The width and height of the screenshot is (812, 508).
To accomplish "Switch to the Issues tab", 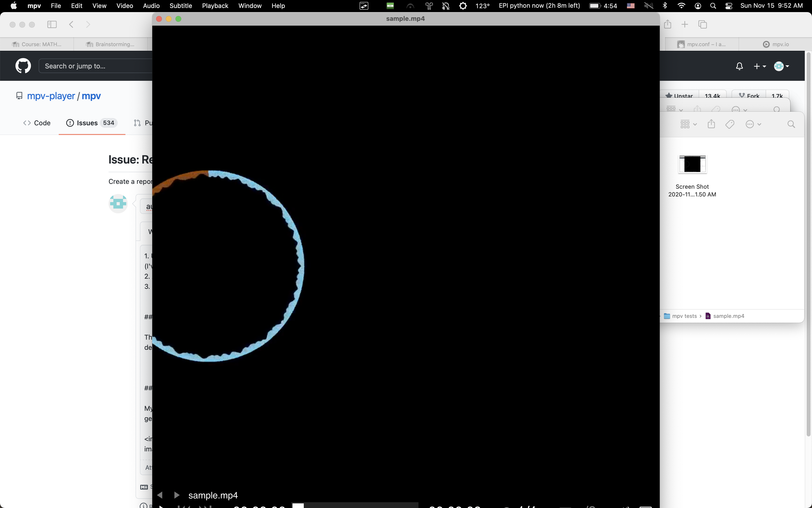I will point(92,123).
